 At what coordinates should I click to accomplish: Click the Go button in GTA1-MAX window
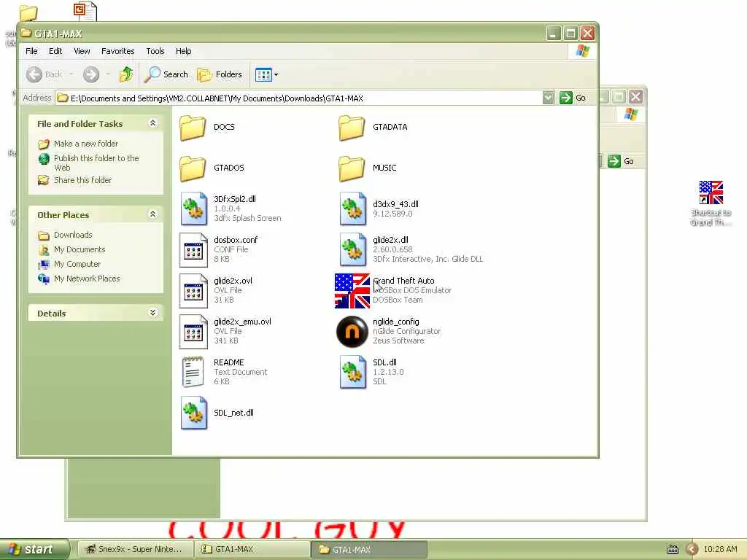tap(573, 98)
